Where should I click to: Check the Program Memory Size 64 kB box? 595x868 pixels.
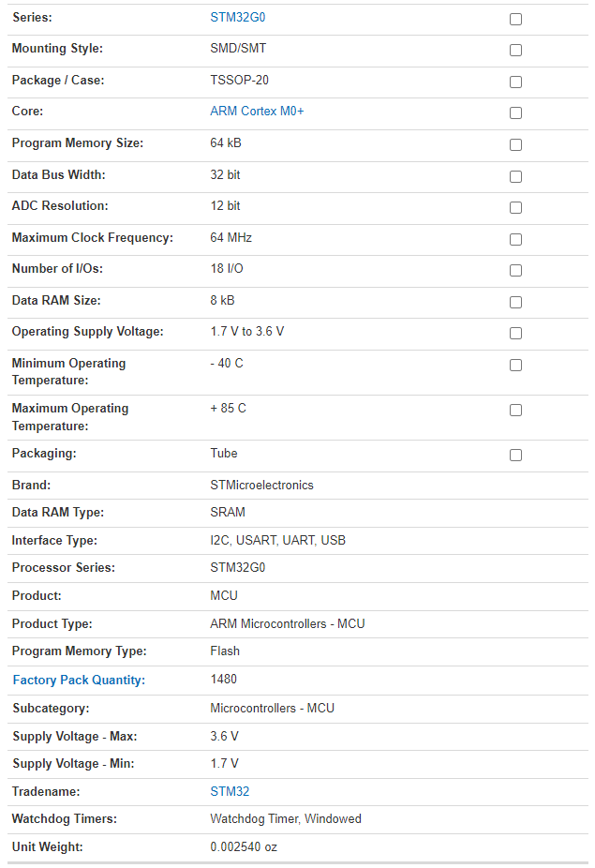point(515,145)
